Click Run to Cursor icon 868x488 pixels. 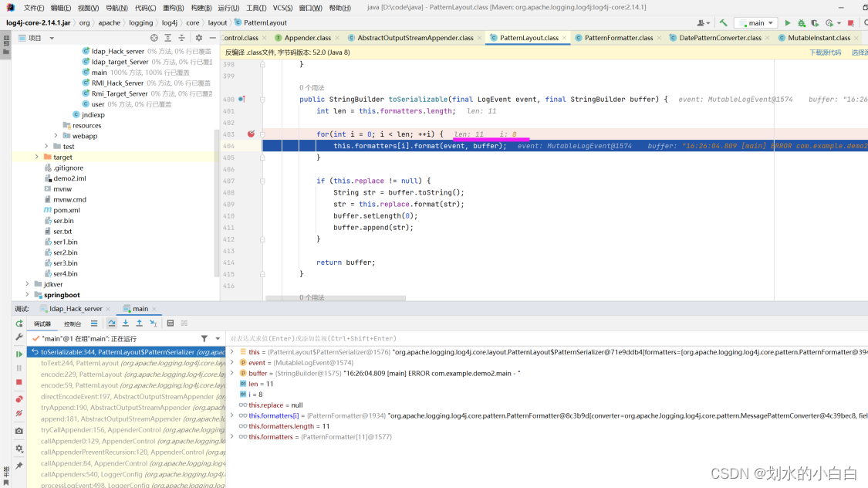(x=154, y=324)
